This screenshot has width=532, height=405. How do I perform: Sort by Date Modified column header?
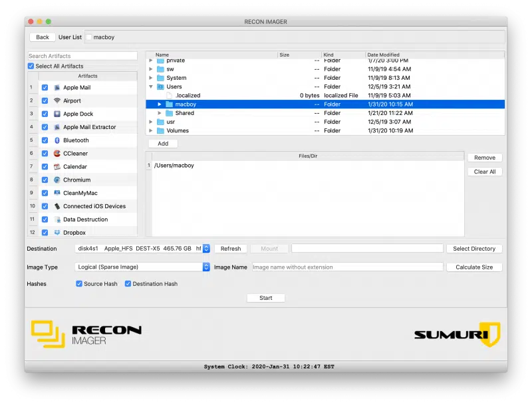point(384,55)
